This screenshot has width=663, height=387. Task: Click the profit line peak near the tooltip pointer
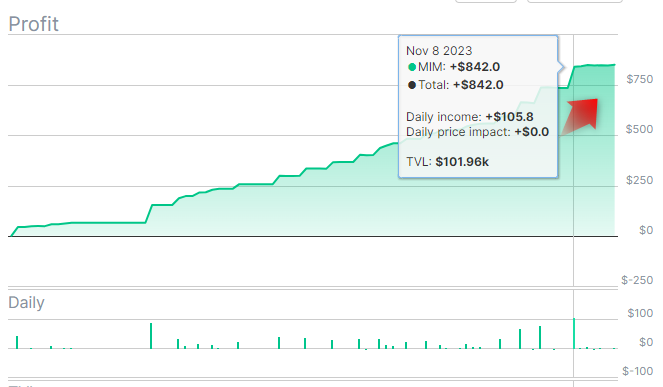(574, 67)
